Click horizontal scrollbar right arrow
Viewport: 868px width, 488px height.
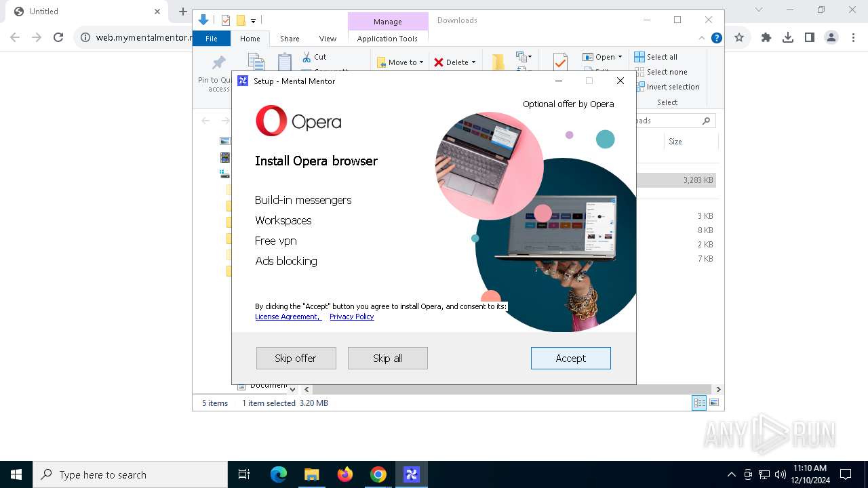[718, 389]
